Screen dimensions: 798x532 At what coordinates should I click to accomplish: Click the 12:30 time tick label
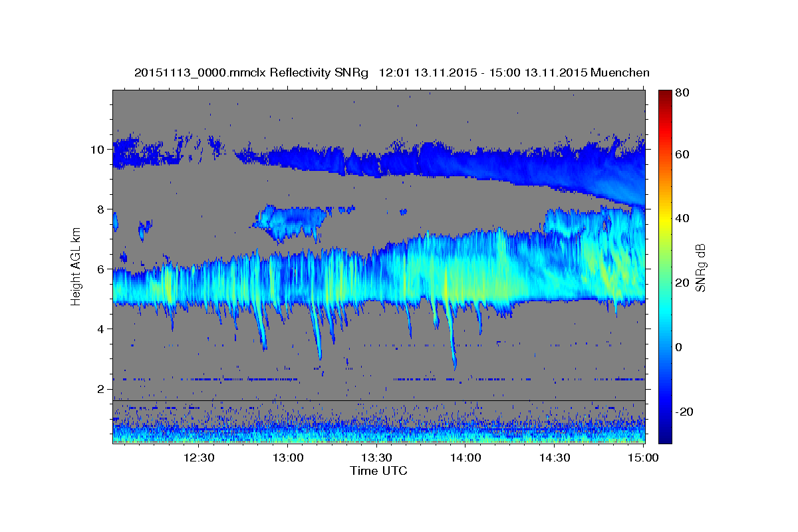(x=199, y=458)
